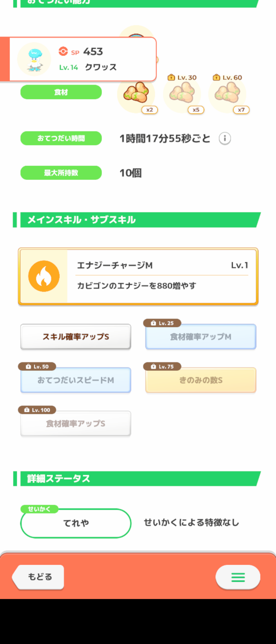Image resolution: width=276 pixels, height=644 pixels.
Task: Tap the Quaxly portrait thumbnail
Action: [x=34, y=59]
